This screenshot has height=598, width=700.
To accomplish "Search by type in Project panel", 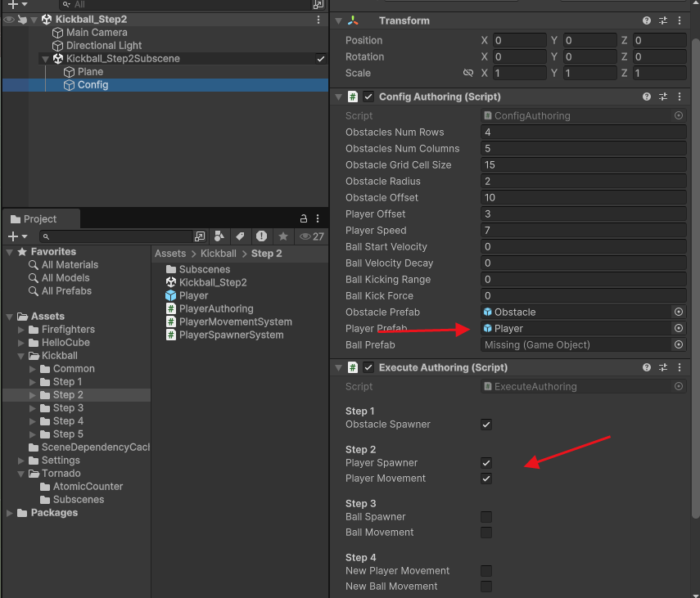I will point(219,236).
